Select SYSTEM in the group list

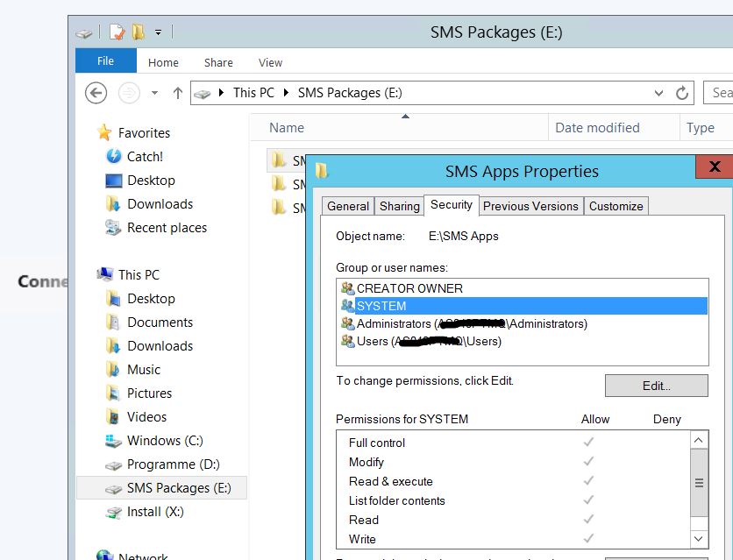click(x=523, y=306)
